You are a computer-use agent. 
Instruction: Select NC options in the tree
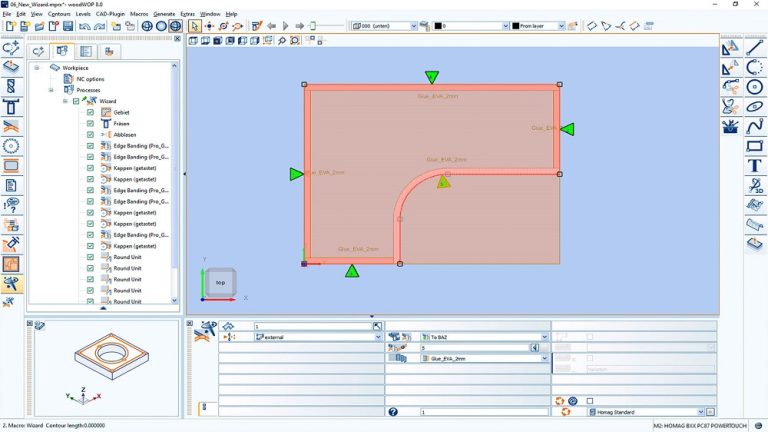click(x=90, y=79)
